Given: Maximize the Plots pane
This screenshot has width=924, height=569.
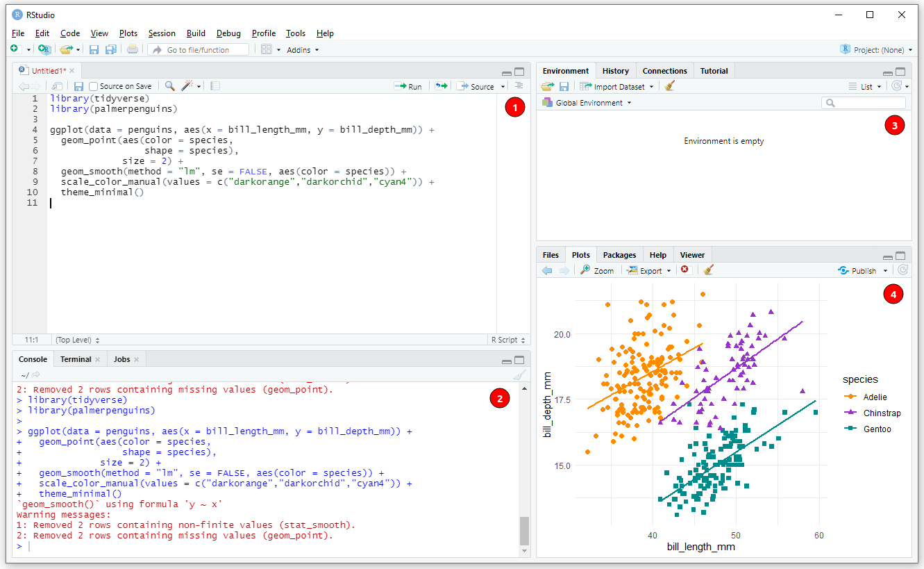Looking at the screenshot, I should pyautogui.click(x=900, y=255).
